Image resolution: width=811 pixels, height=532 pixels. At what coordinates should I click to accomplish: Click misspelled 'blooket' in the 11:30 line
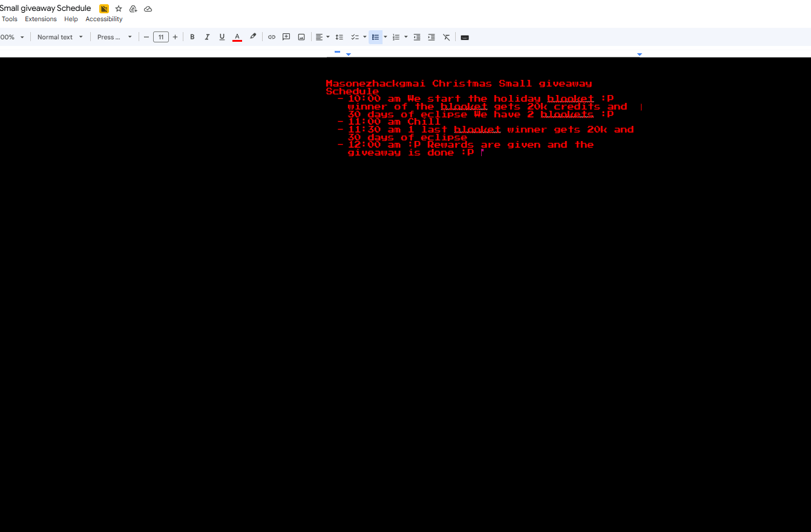[478, 130]
